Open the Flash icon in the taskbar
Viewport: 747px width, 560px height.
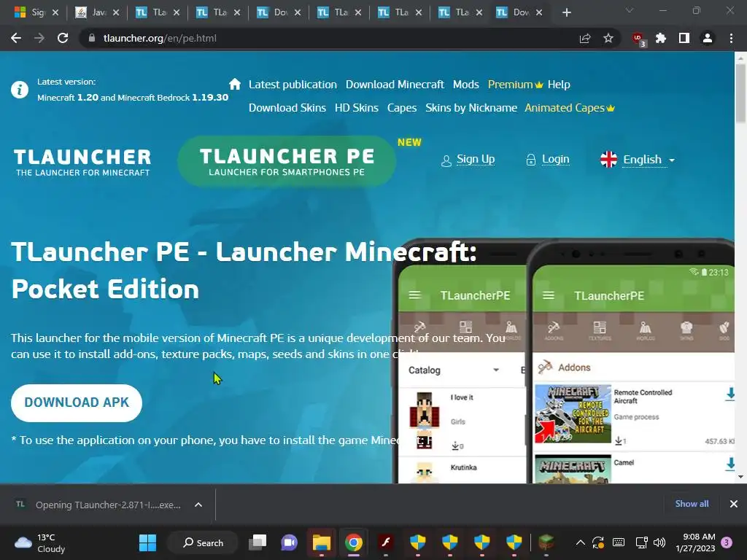point(385,542)
